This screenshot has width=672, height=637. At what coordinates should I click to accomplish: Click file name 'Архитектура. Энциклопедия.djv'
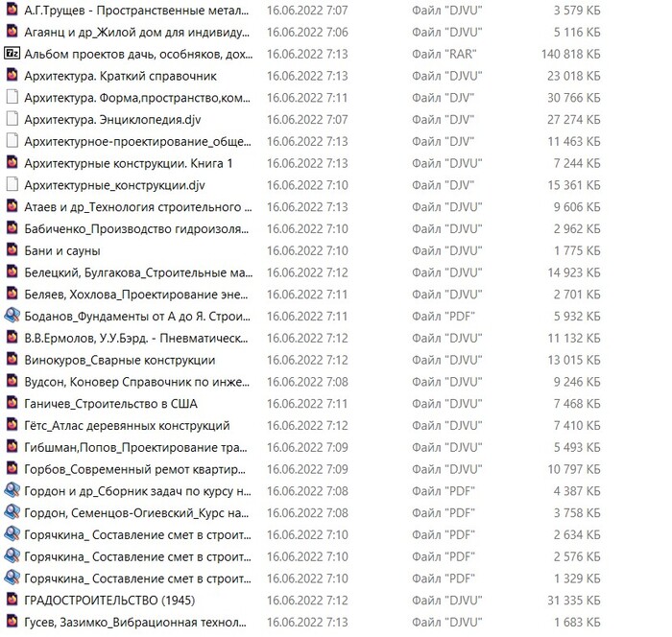click(112, 120)
